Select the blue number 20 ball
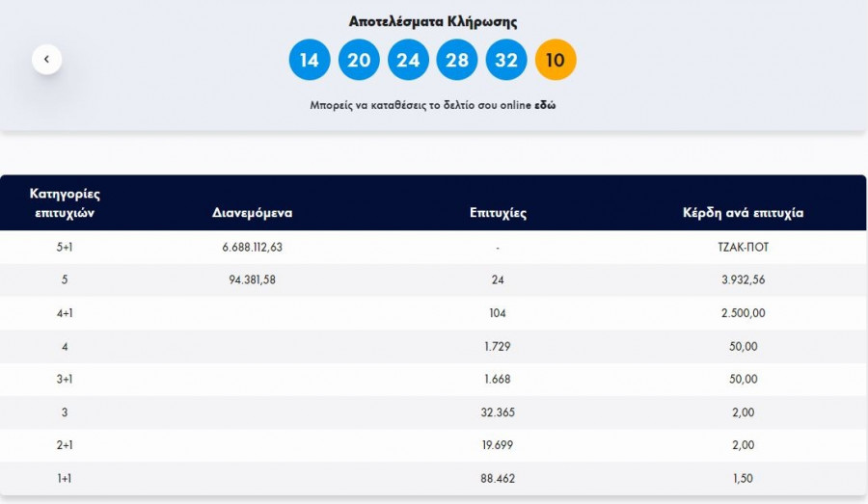The height and width of the screenshot is (504, 868). 359,60
